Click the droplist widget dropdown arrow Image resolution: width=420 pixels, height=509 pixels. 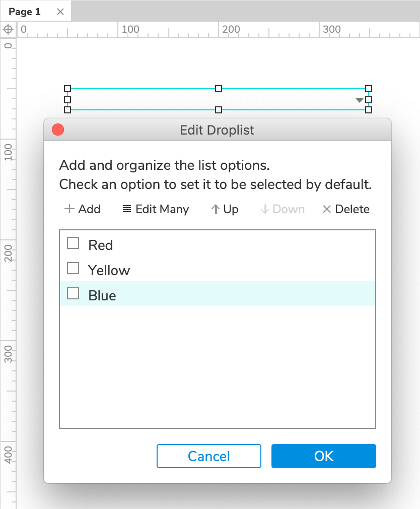(x=359, y=100)
